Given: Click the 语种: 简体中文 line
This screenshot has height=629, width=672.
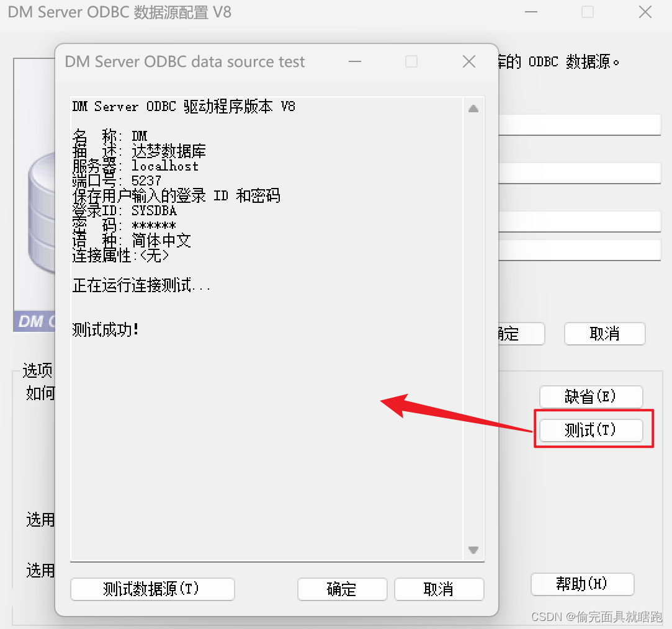Looking at the screenshot, I should click(132, 241).
